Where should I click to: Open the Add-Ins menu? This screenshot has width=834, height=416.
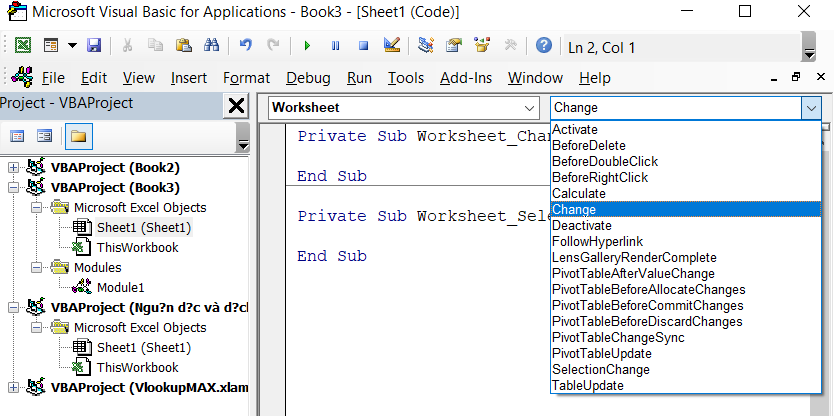pyautogui.click(x=466, y=78)
